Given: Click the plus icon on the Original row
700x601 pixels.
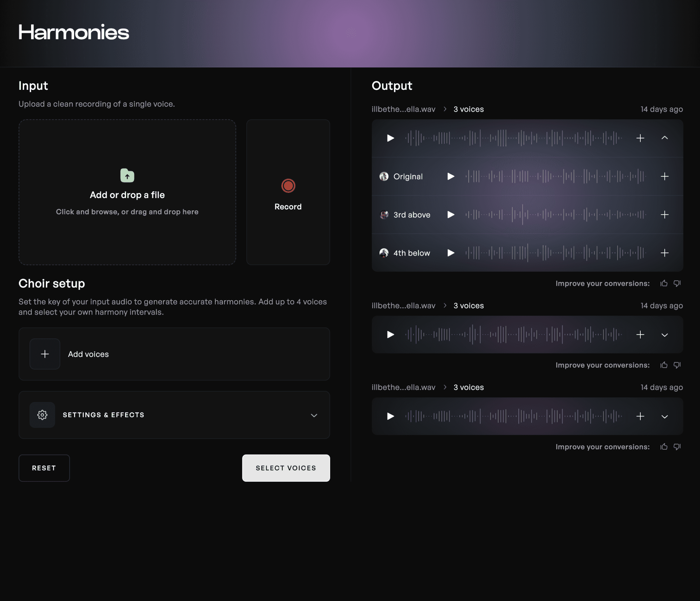Looking at the screenshot, I should click(x=665, y=176).
